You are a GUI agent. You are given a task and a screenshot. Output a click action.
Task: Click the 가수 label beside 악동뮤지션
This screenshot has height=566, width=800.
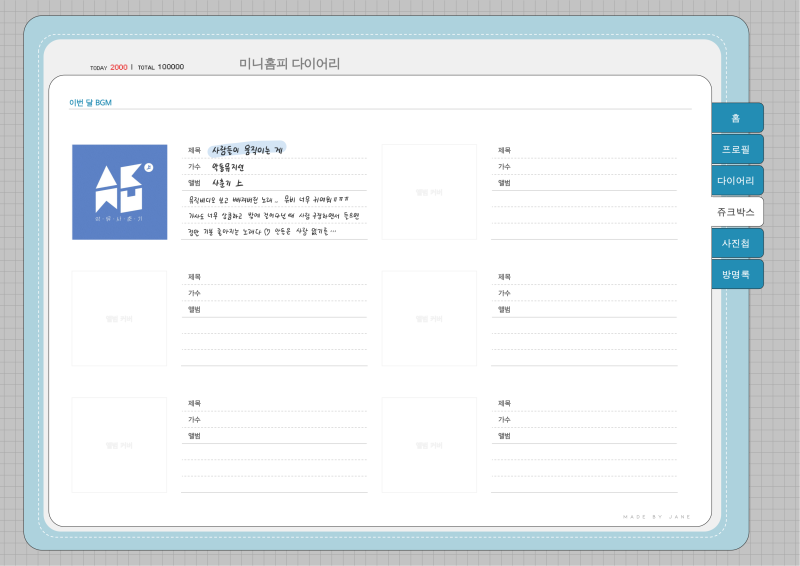click(194, 166)
